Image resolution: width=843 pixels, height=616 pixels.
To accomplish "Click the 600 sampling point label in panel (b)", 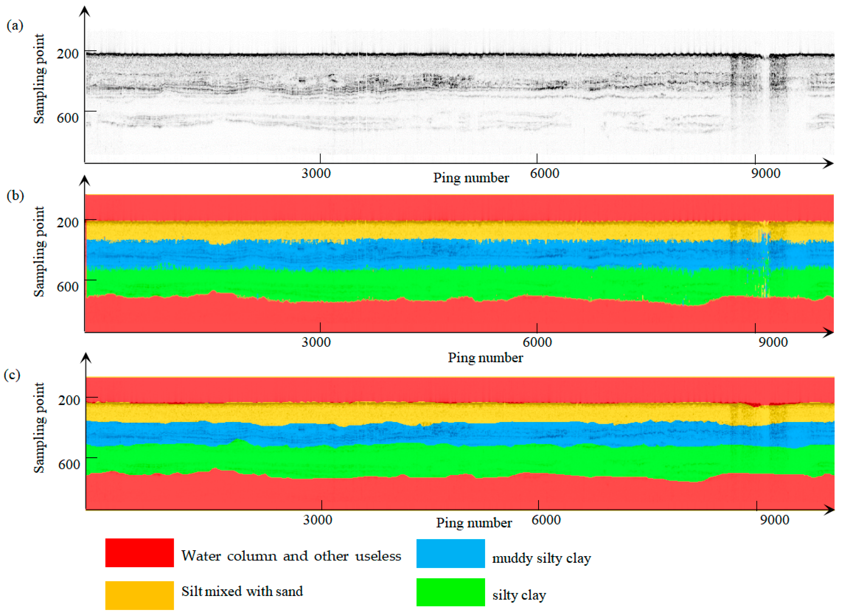I will (x=68, y=287).
